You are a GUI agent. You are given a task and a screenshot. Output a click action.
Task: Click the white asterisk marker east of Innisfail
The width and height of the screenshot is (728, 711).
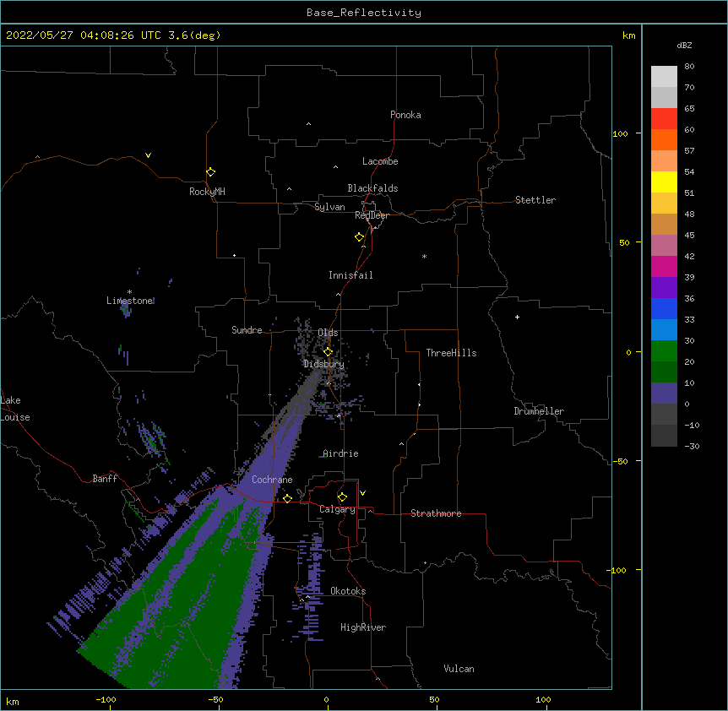coord(424,256)
